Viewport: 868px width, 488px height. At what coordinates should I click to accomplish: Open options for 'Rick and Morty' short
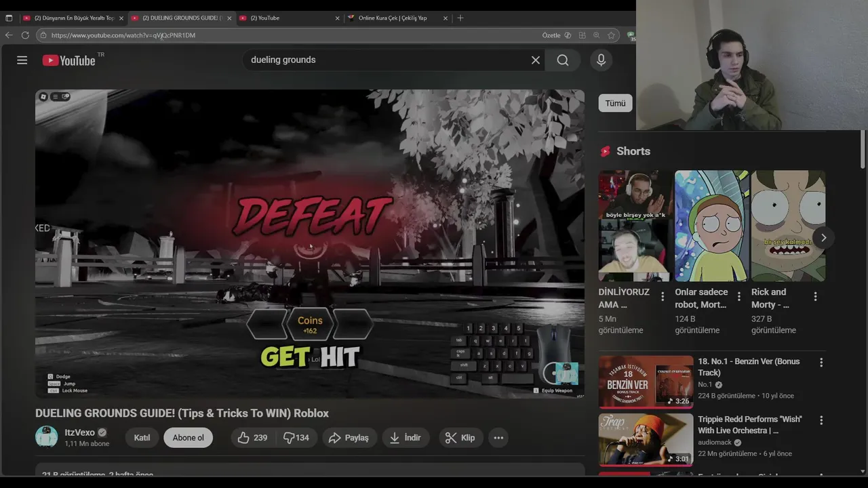815,297
